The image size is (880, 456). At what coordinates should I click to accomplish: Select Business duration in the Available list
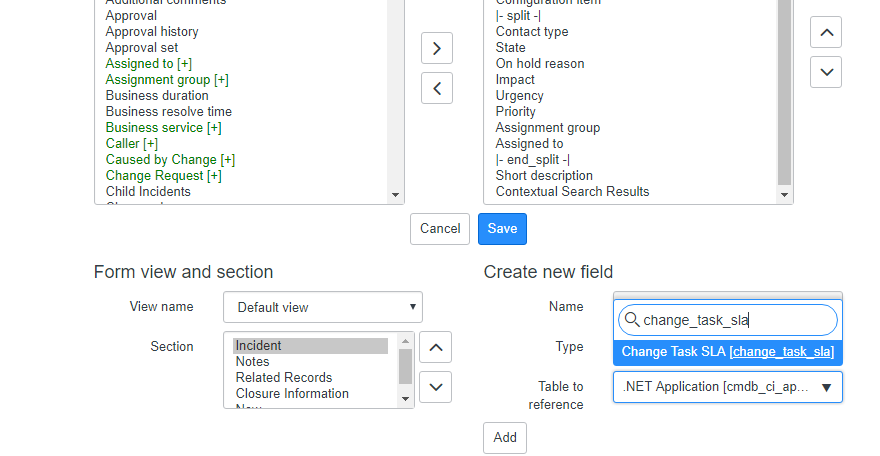coord(157,96)
